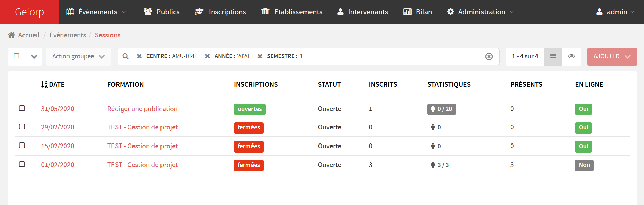Open the AJOUTER dropdown button
Image resolution: width=644 pixels, height=205 pixels.
(x=612, y=56)
